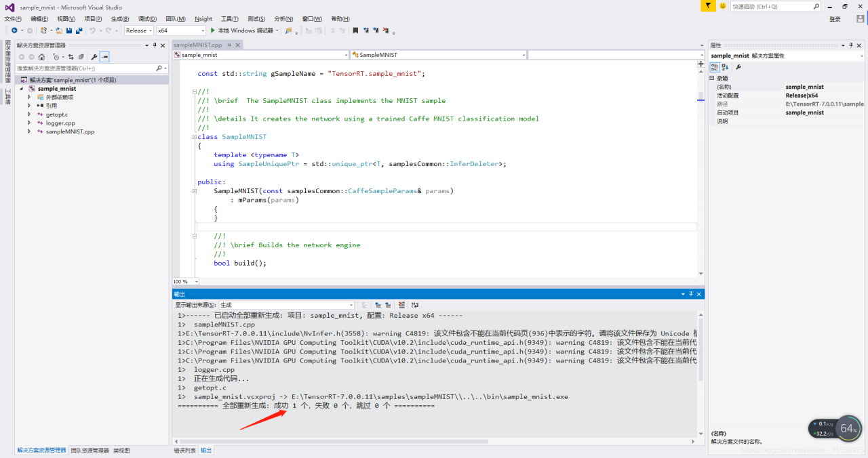The width and height of the screenshot is (868, 458).
Task: Open the Nsight menu
Action: [203, 19]
